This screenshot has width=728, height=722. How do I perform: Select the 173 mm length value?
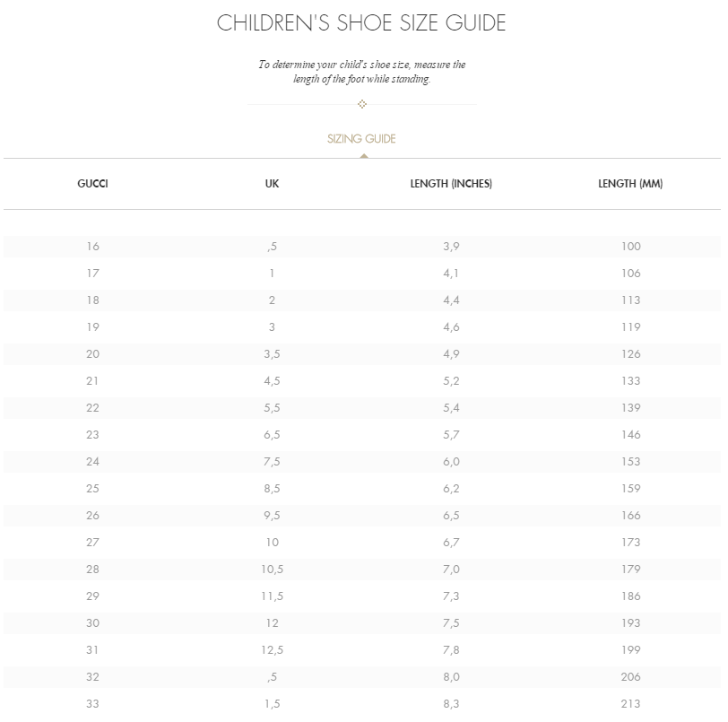(x=631, y=543)
